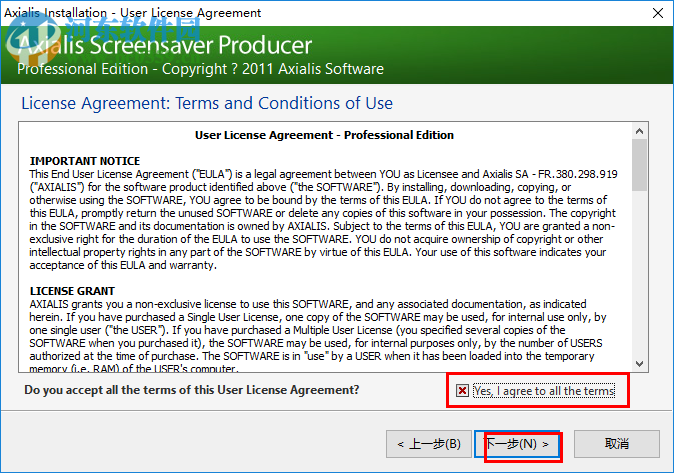Click 'Do you accept all the terms' question
The image size is (674, 473).
(191, 390)
